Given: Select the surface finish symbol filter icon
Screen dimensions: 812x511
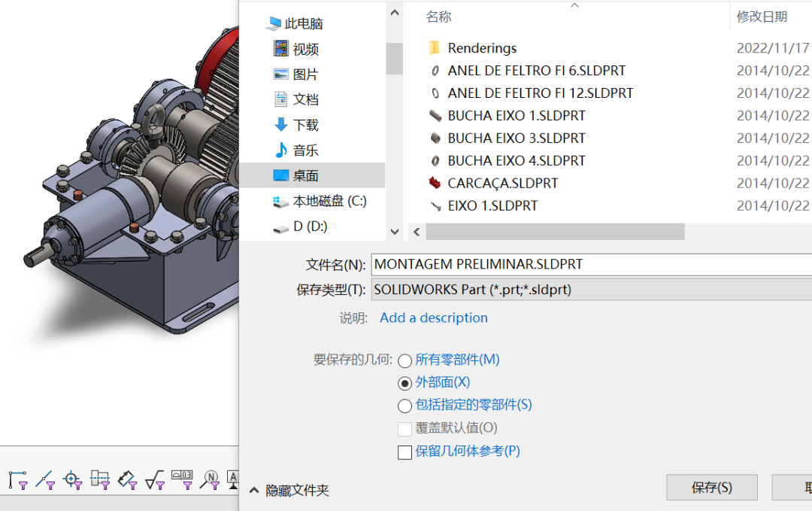Looking at the screenshot, I should [x=155, y=480].
